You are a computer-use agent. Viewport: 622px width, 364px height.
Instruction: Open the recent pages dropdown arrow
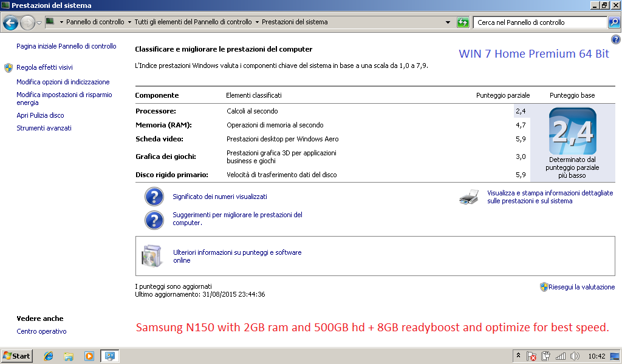click(39, 22)
